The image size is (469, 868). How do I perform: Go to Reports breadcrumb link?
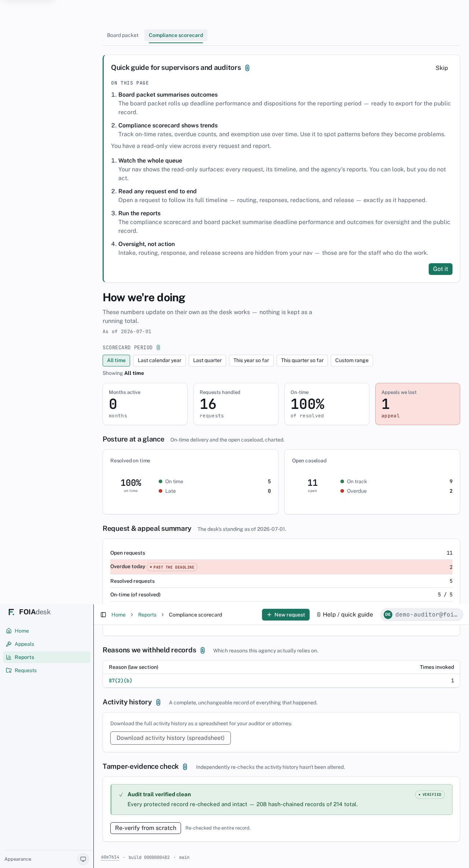click(147, 615)
